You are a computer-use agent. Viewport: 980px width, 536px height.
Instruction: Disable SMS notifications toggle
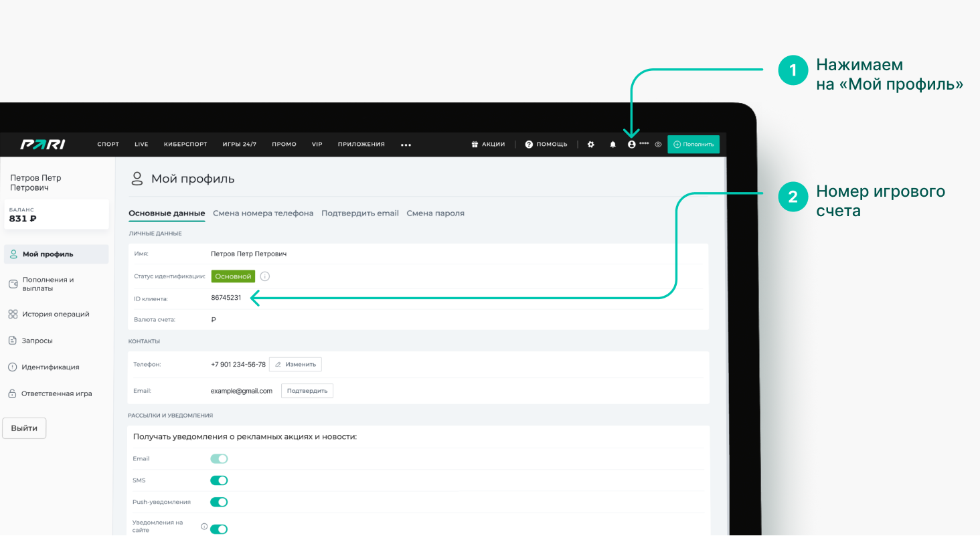tap(219, 480)
